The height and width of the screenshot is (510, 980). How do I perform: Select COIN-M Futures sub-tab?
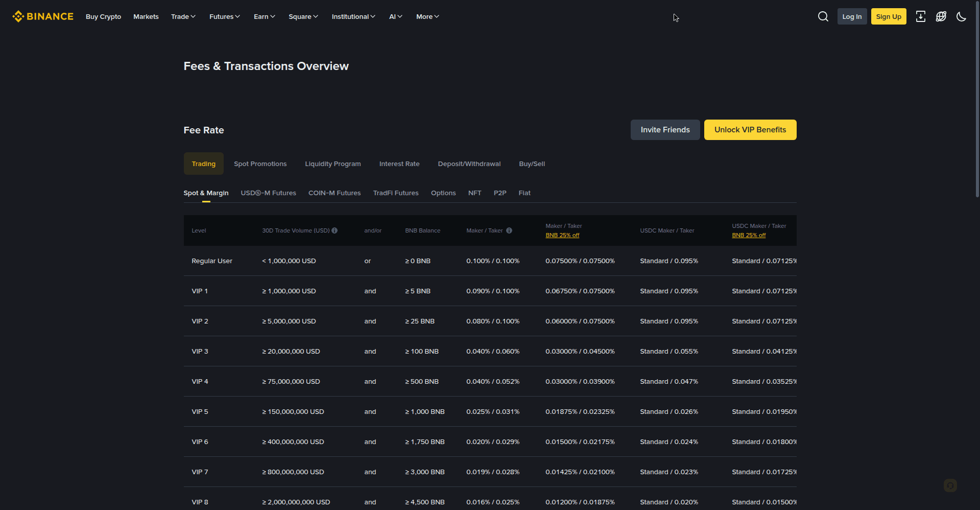point(334,193)
